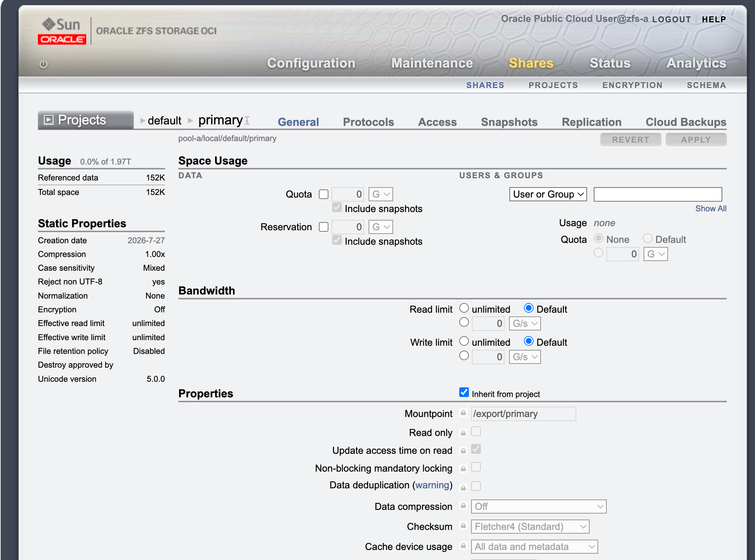Select custom value radio for Read limit
The width and height of the screenshot is (755, 560).
[x=464, y=322]
